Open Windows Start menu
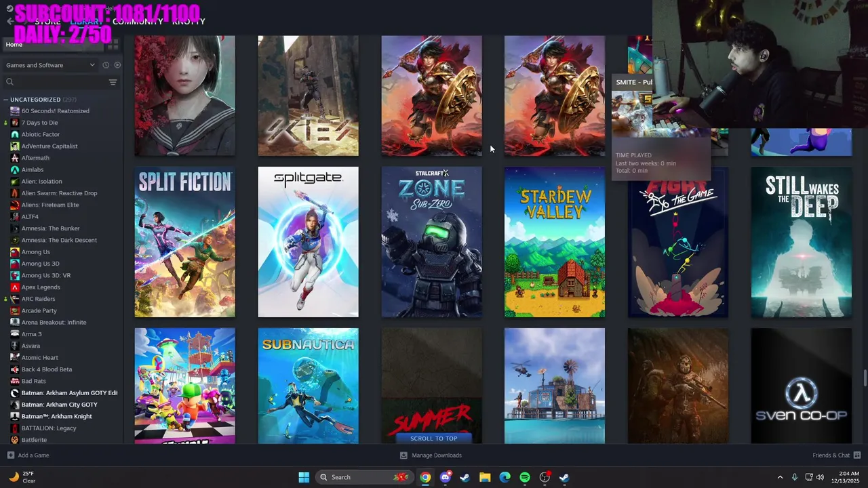This screenshot has width=868, height=488. [x=304, y=477]
